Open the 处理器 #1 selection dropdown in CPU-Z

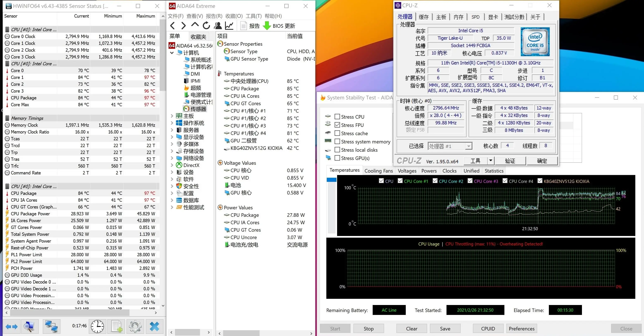pyautogui.click(x=468, y=146)
